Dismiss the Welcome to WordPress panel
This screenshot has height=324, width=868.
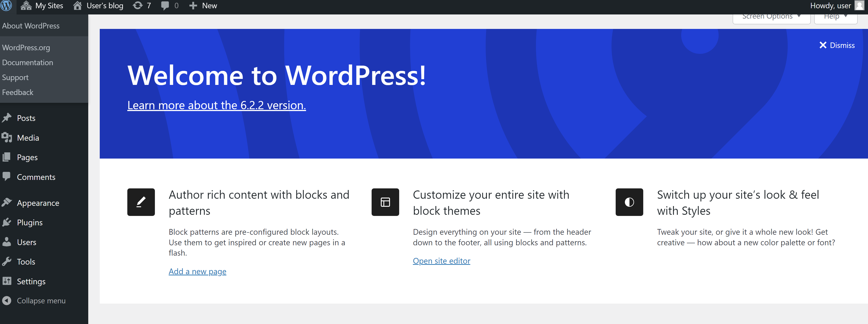pos(837,45)
